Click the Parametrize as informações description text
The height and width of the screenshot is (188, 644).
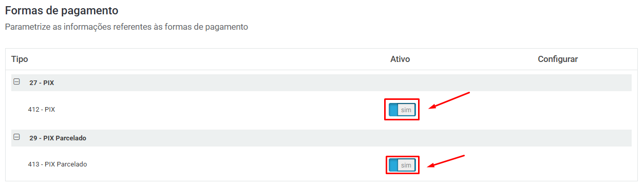coord(126,27)
